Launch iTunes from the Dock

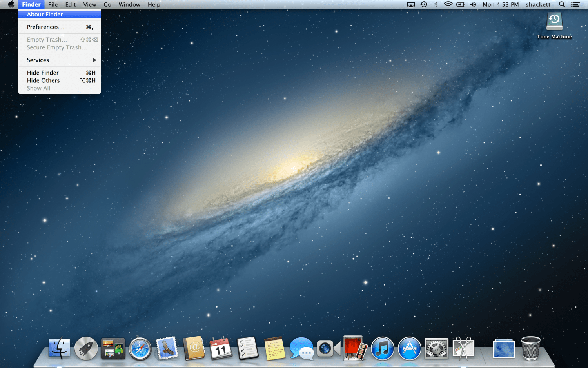[382, 348]
